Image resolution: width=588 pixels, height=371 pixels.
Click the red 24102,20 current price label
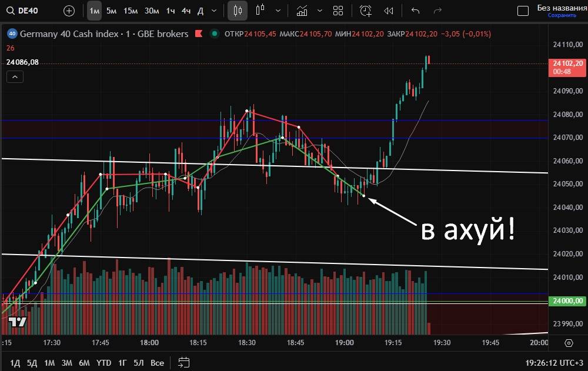[567, 63]
